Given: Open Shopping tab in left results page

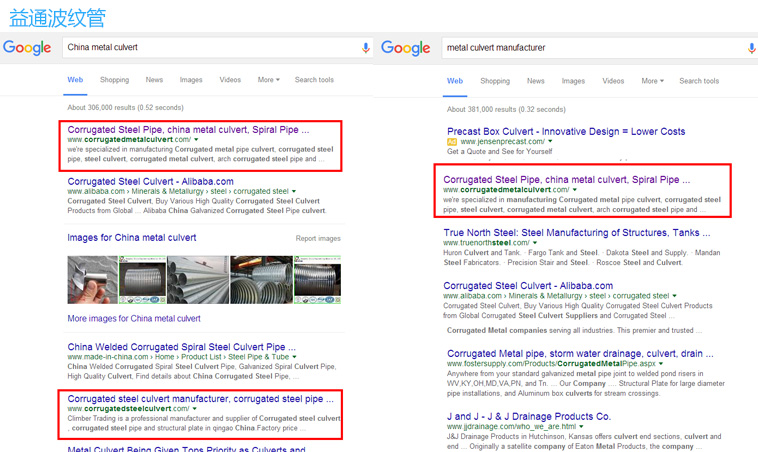Looking at the screenshot, I should click(115, 80).
